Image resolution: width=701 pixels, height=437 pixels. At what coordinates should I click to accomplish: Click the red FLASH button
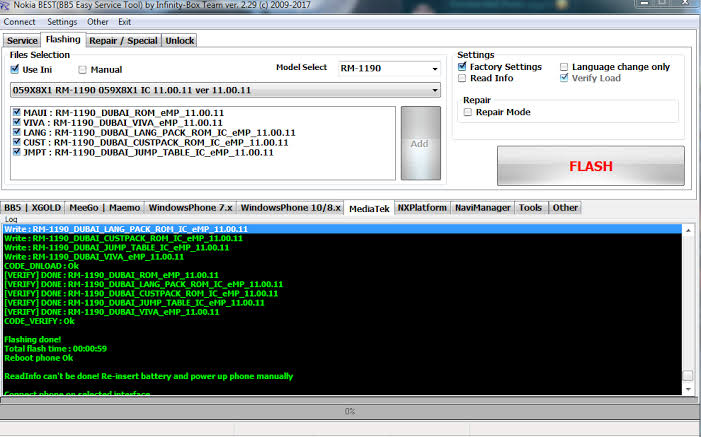[x=591, y=166]
